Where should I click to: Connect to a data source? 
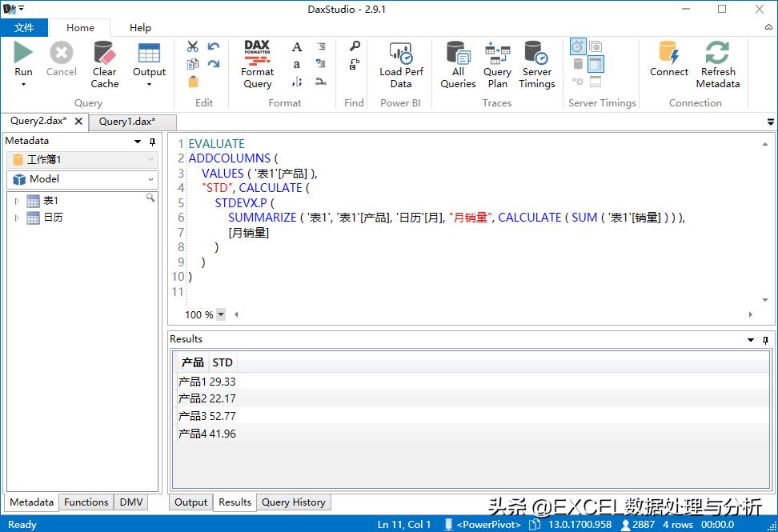(x=669, y=59)
